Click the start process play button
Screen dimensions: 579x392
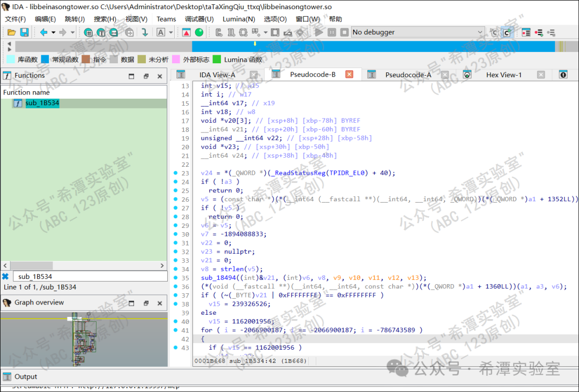[x=319, y=33]
